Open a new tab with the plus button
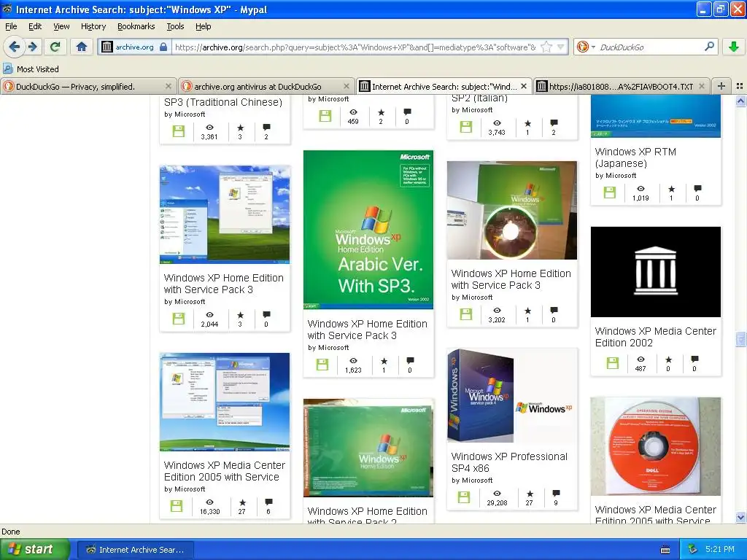Screen dimensions: 747x560 click(721, 86)
